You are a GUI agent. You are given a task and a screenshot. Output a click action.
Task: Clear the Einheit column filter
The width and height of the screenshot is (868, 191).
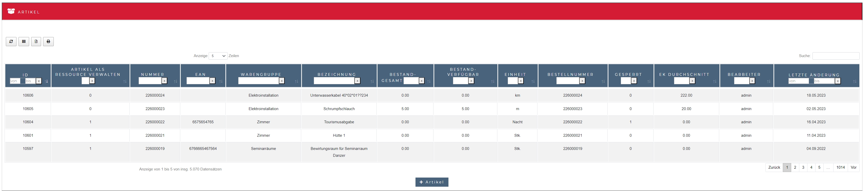521,81
